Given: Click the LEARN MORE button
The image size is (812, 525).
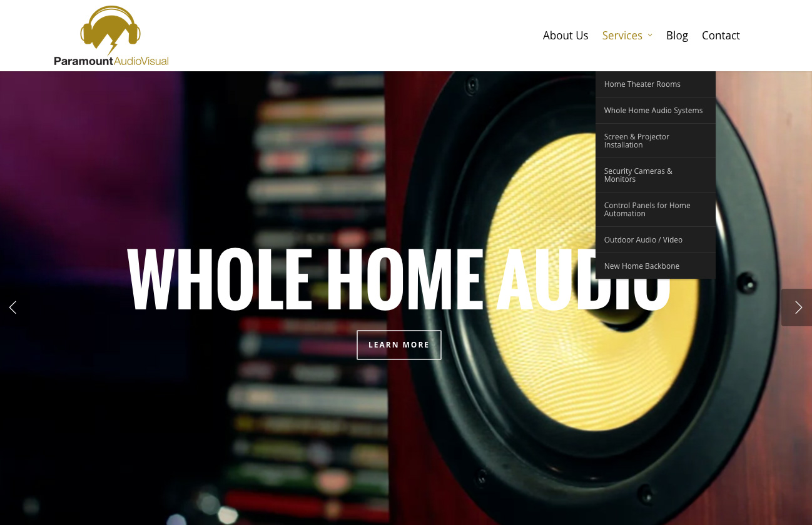Looking at the screenshot, I should (399, 345).
